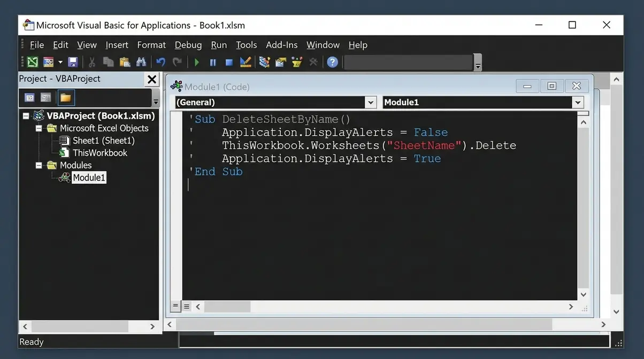Click the View Microsoft Excel icon
Screen dimensions: 644x359
[x=33, y=62]
